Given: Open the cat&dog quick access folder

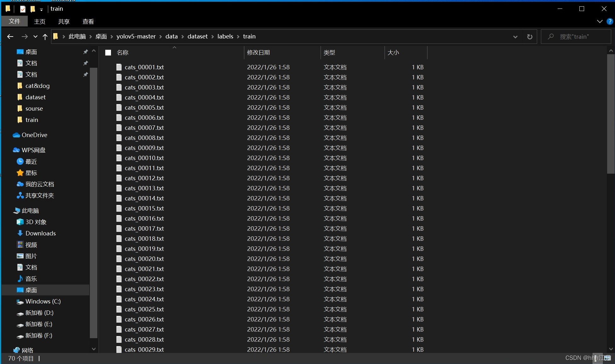Looking at the screenshot, I should [33, 86].
